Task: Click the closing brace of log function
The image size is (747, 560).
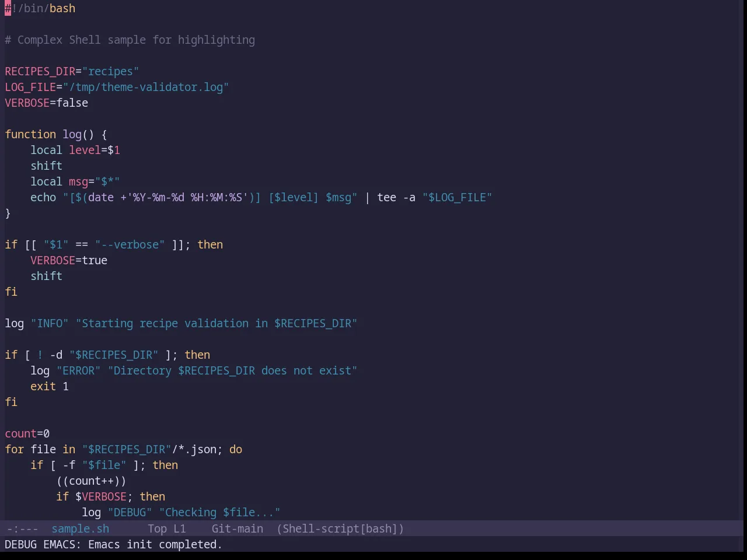Action: (8, 213)
